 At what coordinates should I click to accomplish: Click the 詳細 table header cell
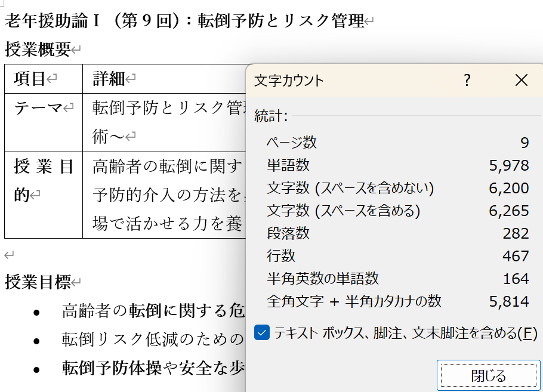tap(109, 78)
